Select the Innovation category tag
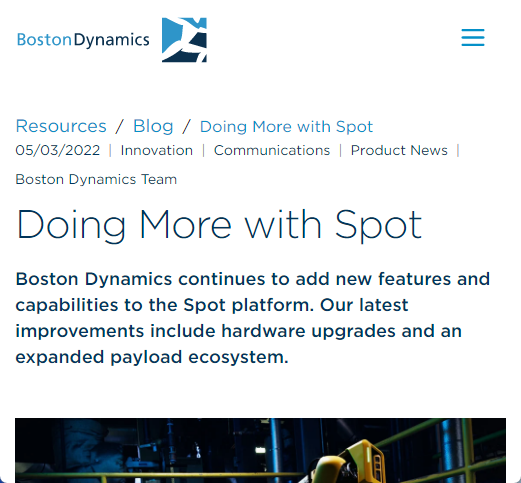521x483 pixels. 157,150
